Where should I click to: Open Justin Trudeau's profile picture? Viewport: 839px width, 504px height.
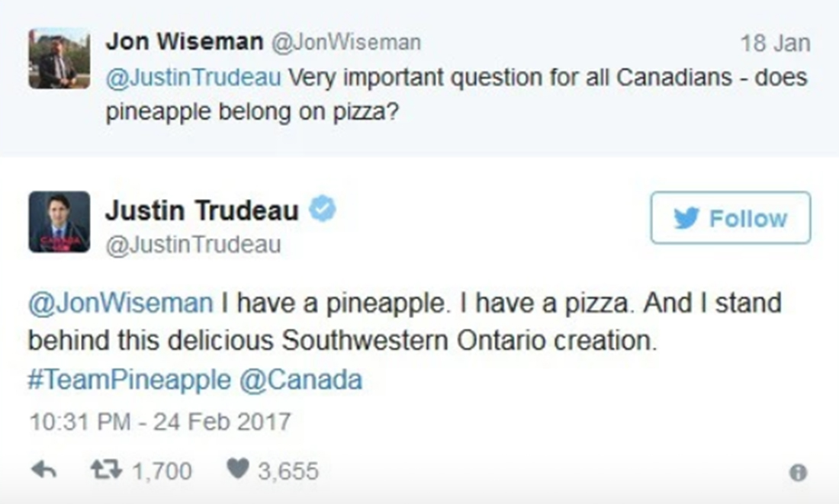pyautogui.click(x=59, y=222)
